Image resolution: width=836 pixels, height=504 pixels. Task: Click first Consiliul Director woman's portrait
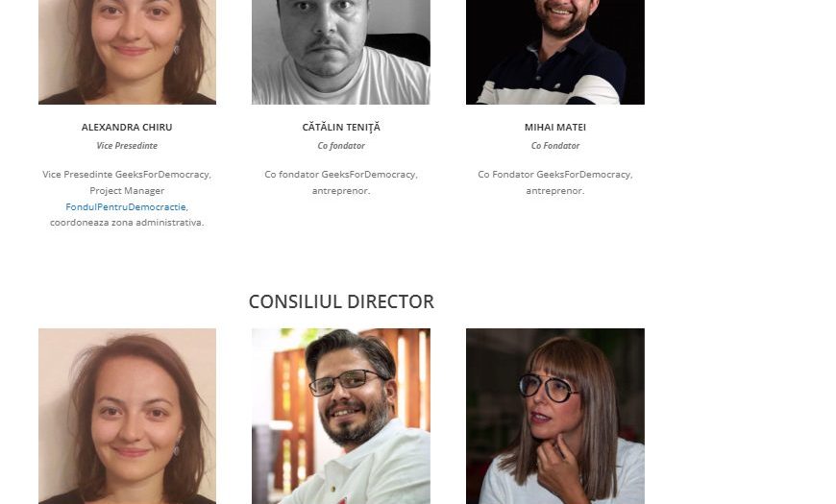point(128,416)
